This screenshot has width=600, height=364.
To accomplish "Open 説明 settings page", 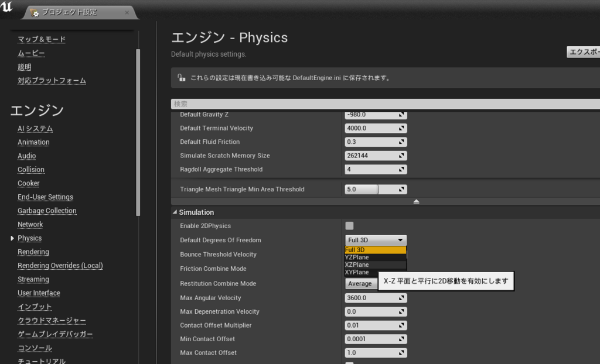I will 25,67.
